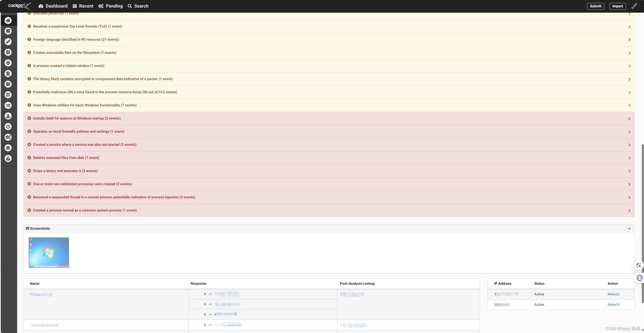Select the Compare Analysis shuffle icon

[x=8, y=105]
